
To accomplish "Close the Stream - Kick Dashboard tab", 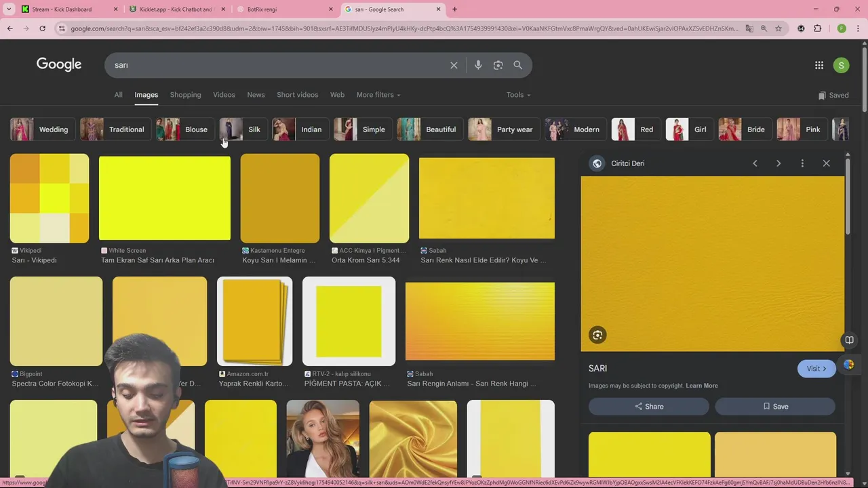I will (x=115, y=9).
